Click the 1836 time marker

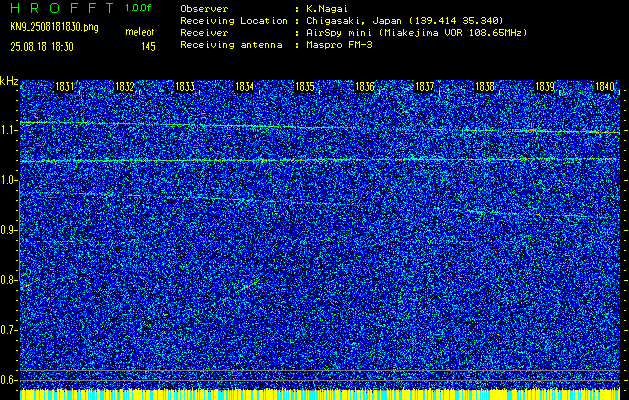365,87
